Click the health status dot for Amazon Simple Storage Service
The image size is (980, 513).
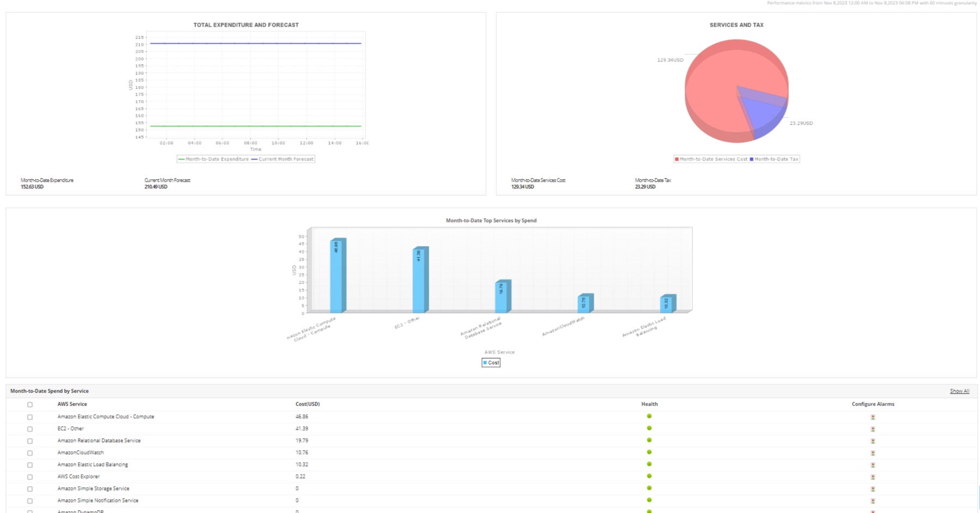[649, 488]
